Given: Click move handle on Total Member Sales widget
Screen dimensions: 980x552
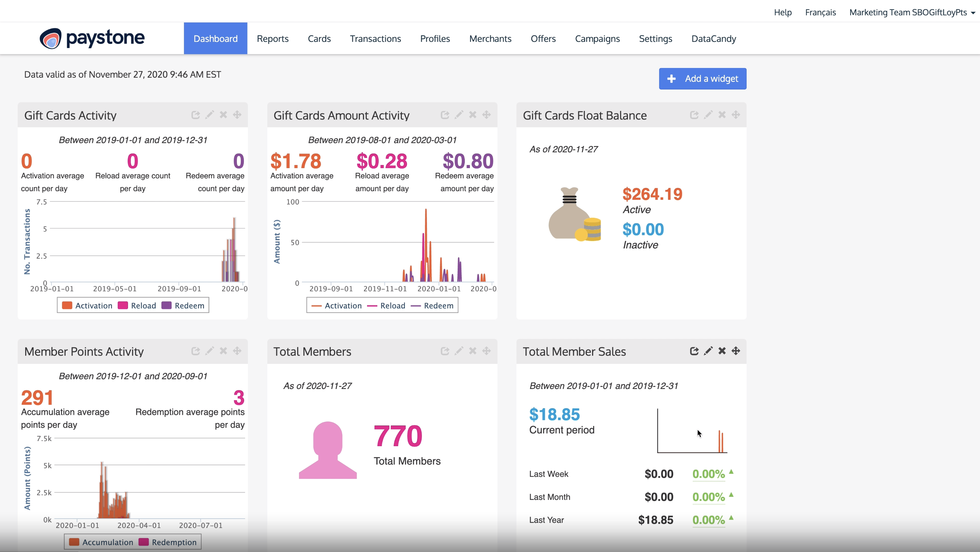Looking at the screenshot, I should [x=736, y=351].
